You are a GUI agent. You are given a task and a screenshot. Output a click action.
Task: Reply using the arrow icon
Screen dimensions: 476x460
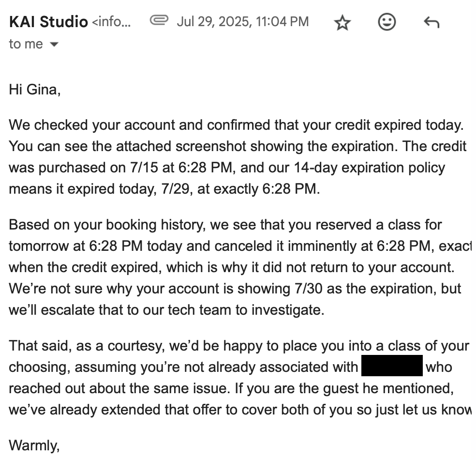(x=431, y=22)
